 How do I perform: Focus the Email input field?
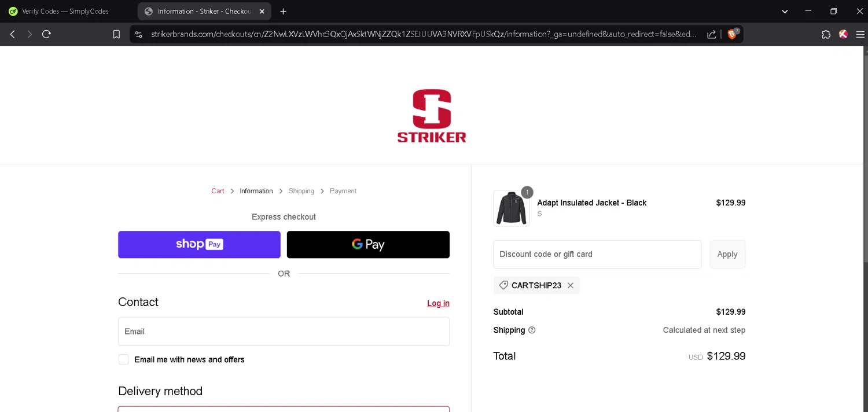(284, 332)
